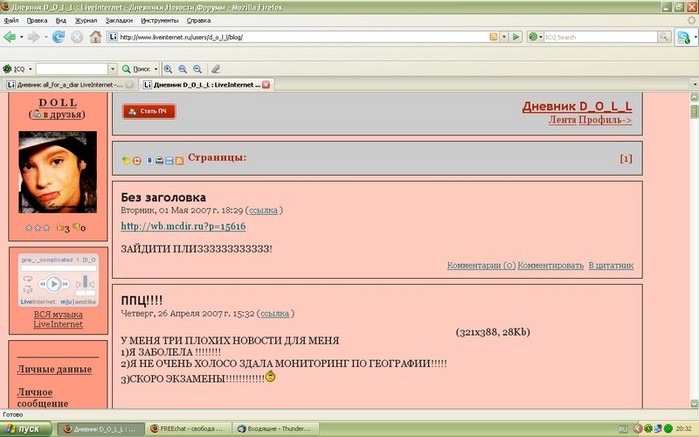
Task: Click the blue mobile icon beside Страницы
Action: click(149, 161)
